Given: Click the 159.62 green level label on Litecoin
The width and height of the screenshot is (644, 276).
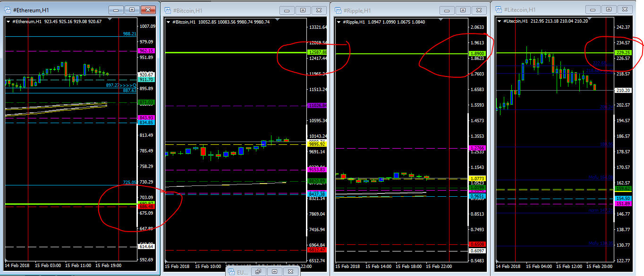Looking at the screenshot, I should [x=624, y=189].
